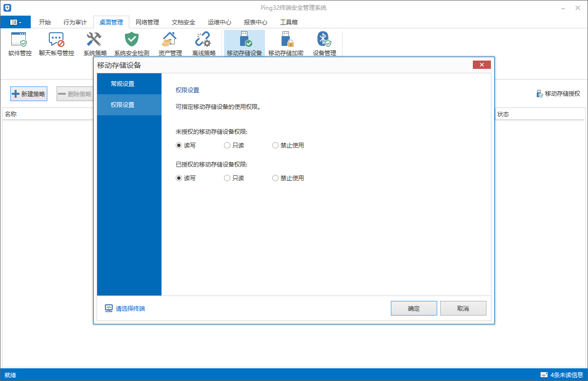Screen dimensions: 588x381
Task: Set unauthorized device permission to 禁止使用
Action: 288,146
